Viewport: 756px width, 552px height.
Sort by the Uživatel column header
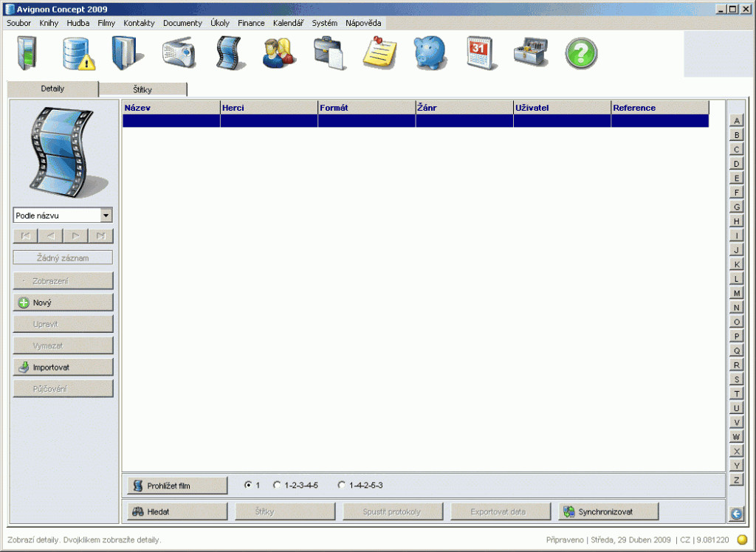tap(562, 108)
